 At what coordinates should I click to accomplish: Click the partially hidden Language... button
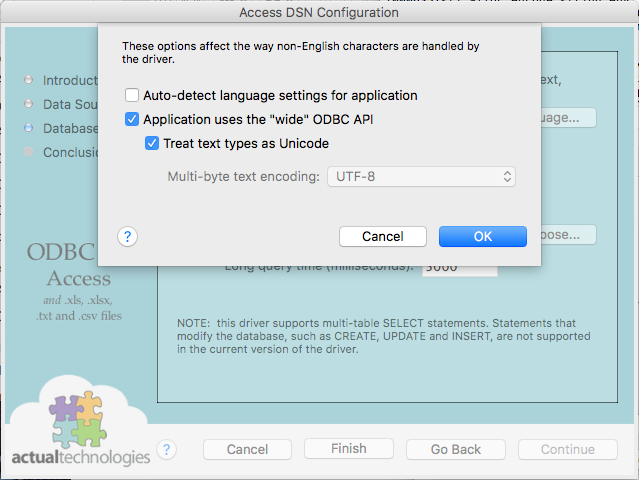[x=569, y=118]
